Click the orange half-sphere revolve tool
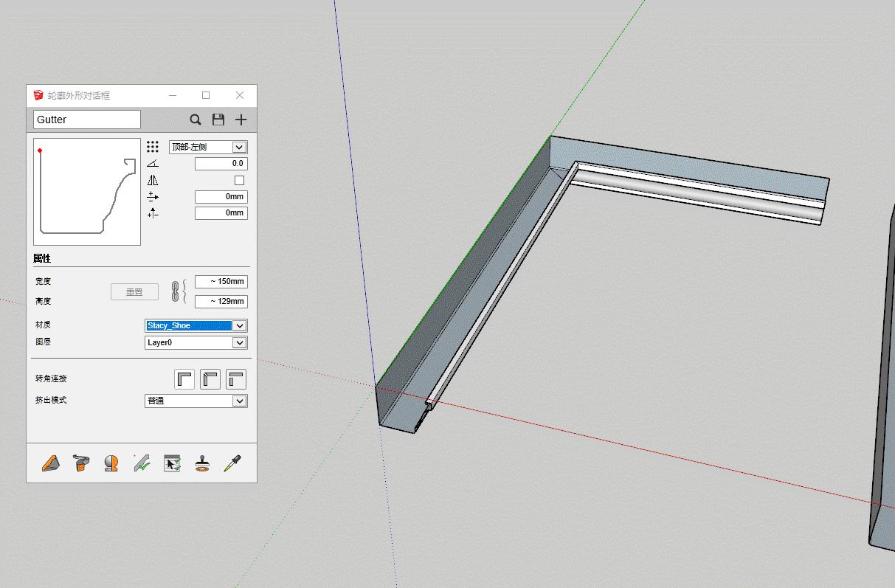 click(111, 463)
